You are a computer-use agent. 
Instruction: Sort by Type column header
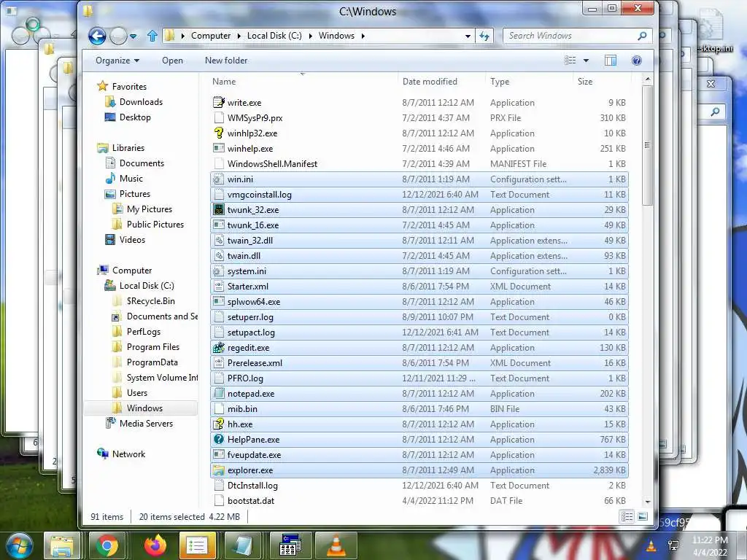click(500, 82)
